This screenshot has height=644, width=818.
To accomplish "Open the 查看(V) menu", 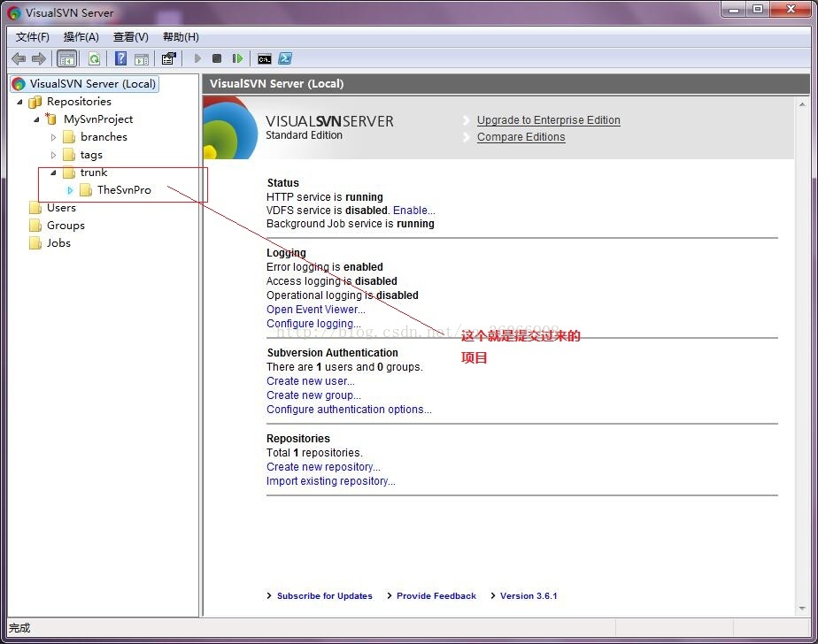I will (x=130, y=37).
